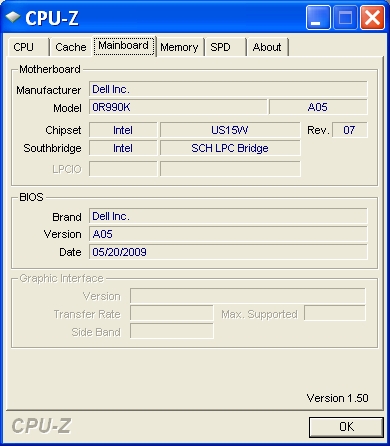Click the CPU-Z logo at bottom left
The height and width of the screenshot is (446, 390).
[42, 426]
